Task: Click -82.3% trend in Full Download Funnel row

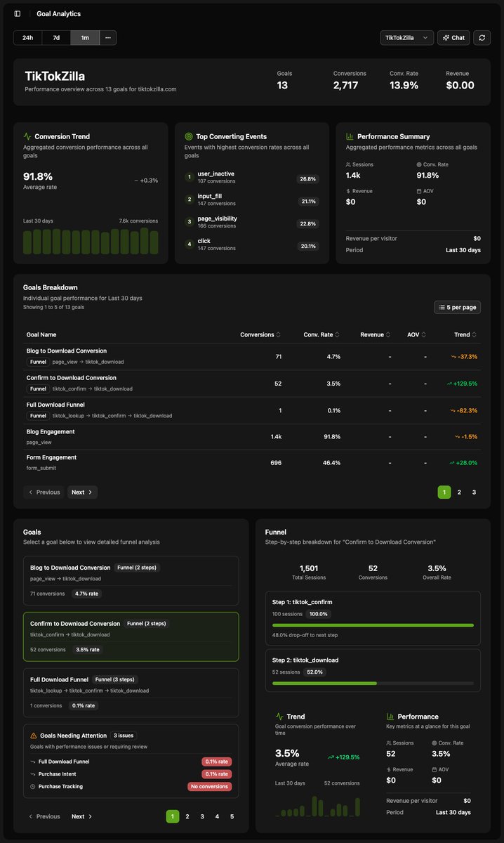Action: (x=463, y=410)
